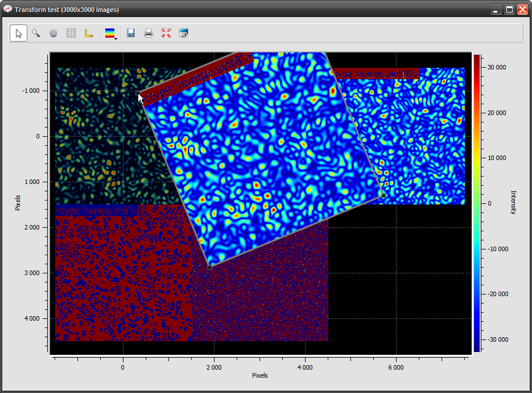Image resolution: width=532 pixels, height=393 pixels.
Task: Click the Intensity color scale bar
Action: tap(477, 203)
